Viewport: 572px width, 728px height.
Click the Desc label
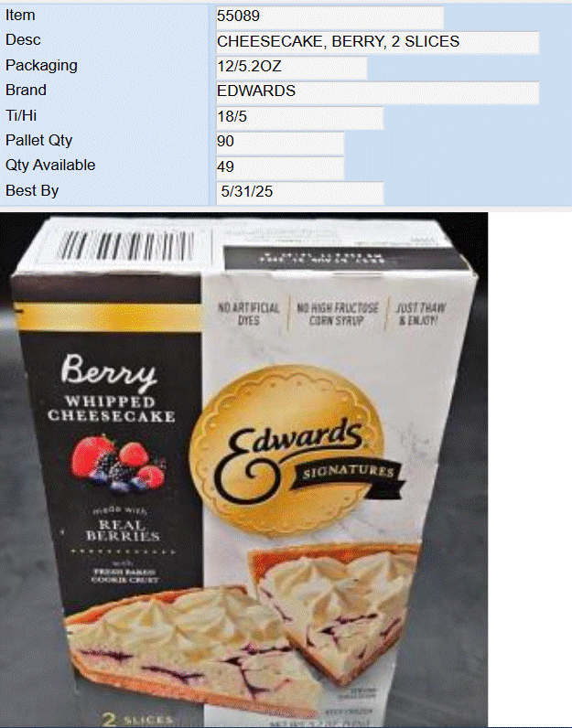[x=23, y=40]
